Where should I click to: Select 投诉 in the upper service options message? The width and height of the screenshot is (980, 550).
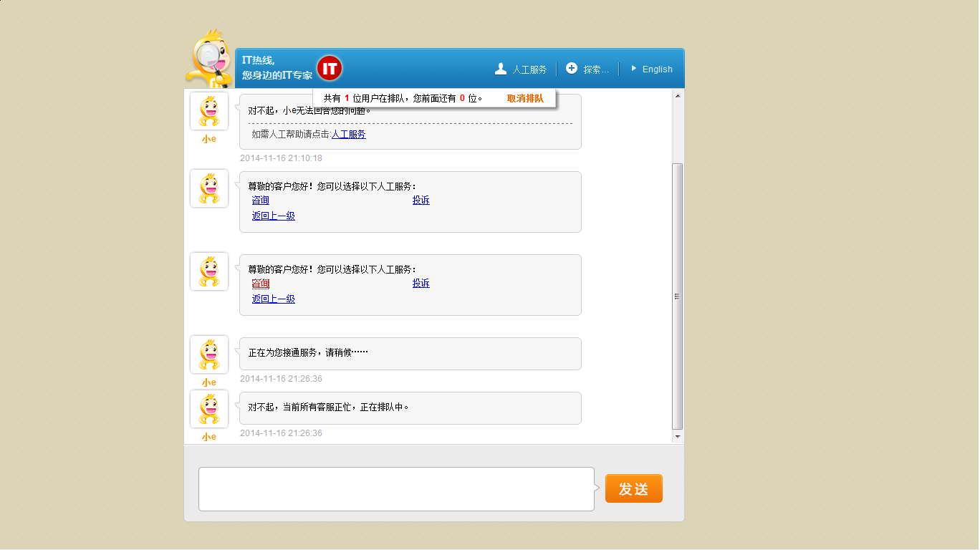(421, 201)
